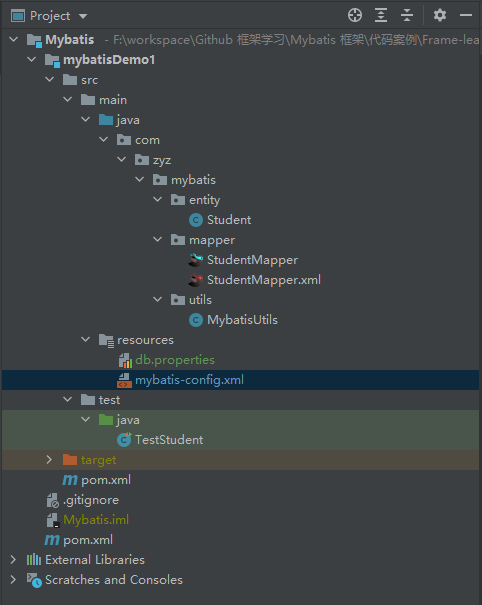Viewport: 482px width, 605px height.
Task: Open the Project panel settings gear
Action: pyautogui.click(x=440, y=15)
